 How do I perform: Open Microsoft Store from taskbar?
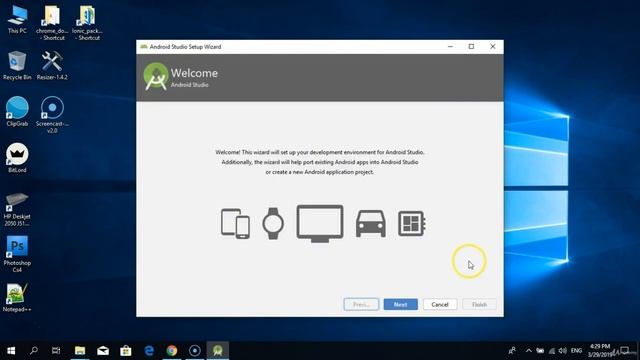[x=126, y=351]
